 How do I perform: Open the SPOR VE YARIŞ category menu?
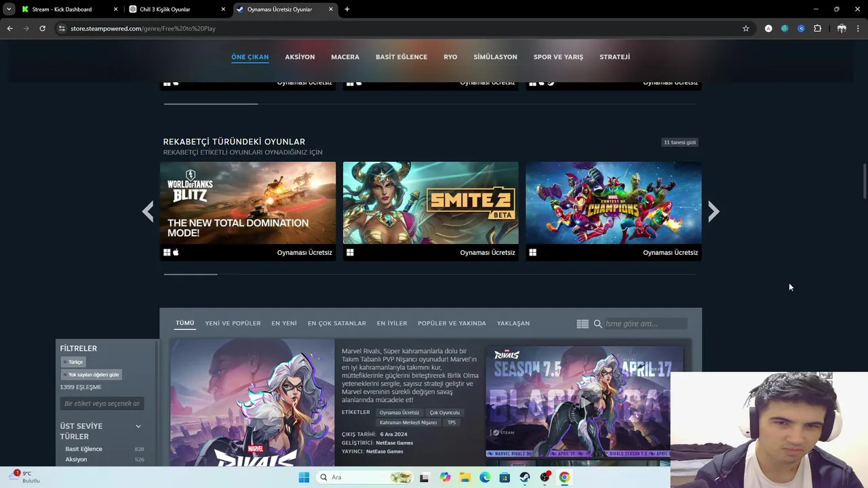click(558, 57)
